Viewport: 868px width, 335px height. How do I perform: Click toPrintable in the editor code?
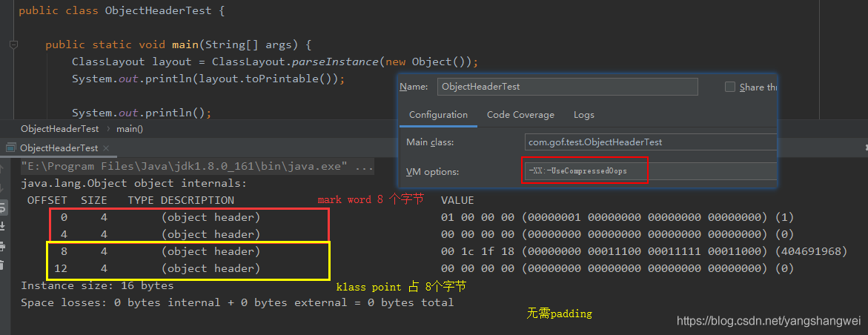click(283, 79)
